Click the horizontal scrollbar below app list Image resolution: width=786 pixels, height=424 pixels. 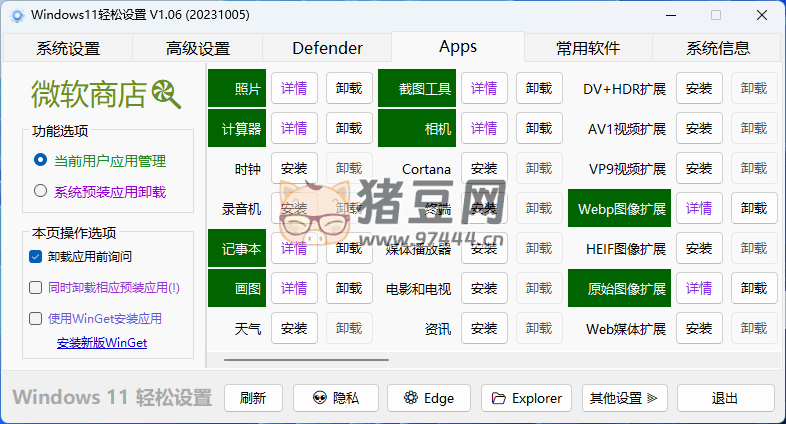306,359
